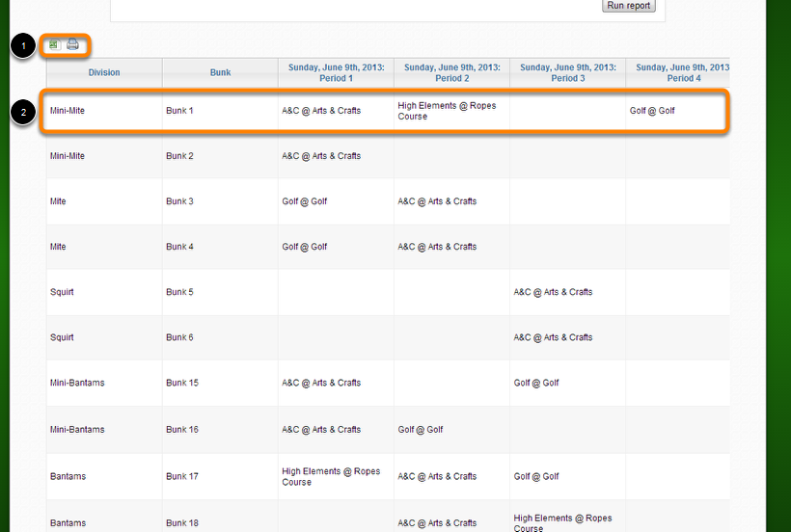Click the Period 1 column header
Viewport: 791px width, 532px height.
[x=336, y=72]
